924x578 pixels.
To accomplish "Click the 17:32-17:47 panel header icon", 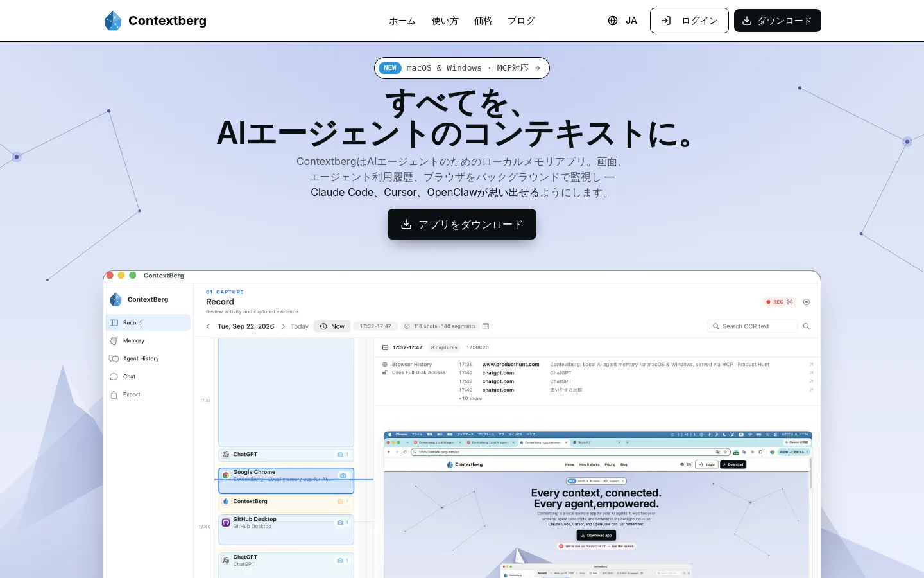I will pyautogui.click(x=385, y=347).
